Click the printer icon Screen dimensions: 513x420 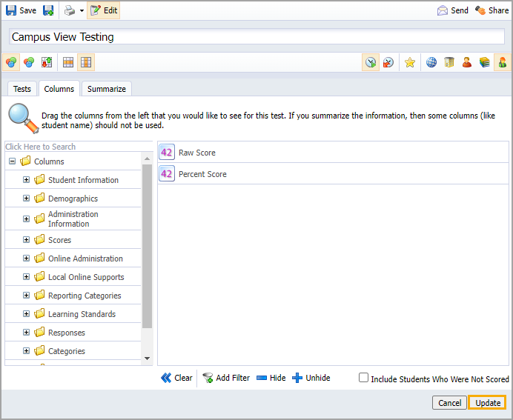tap(70, 10)
